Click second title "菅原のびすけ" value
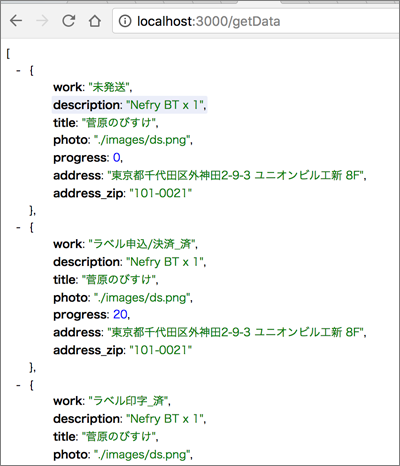Viewport: 400px width, 466px height. point(119,279)
